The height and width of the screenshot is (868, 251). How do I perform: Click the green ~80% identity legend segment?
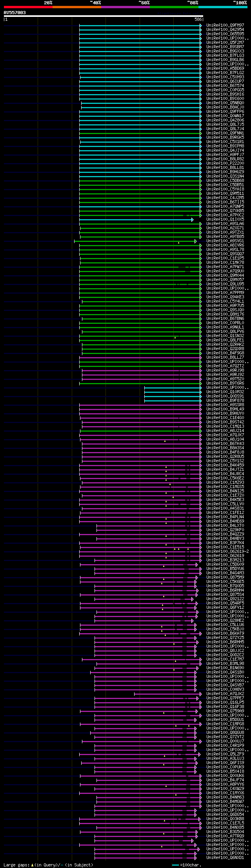click(x=174, y=7)
